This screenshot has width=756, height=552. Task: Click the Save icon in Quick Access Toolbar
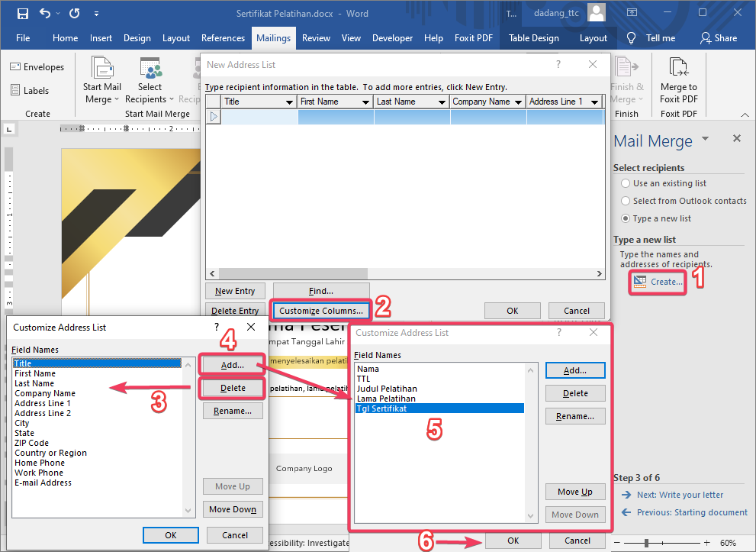(22, 13)
